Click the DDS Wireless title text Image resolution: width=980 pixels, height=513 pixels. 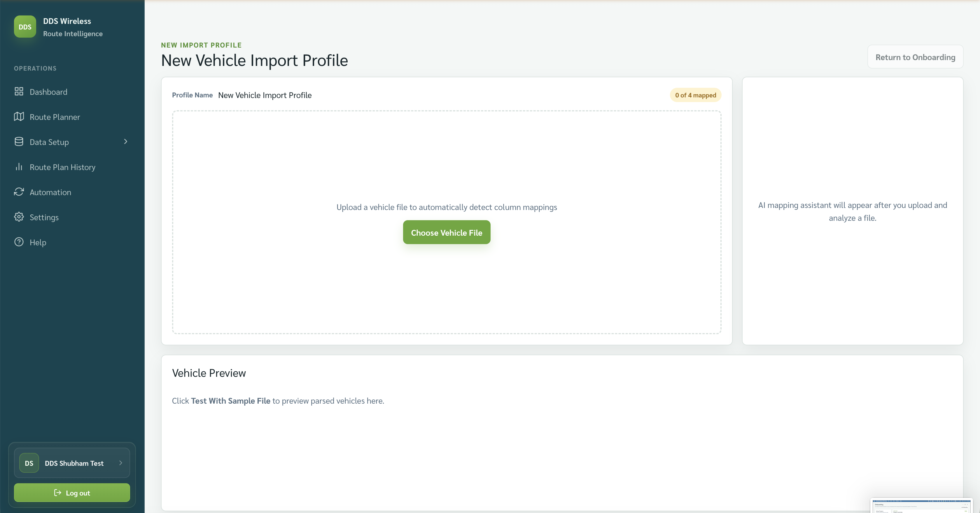click(67, 21)
